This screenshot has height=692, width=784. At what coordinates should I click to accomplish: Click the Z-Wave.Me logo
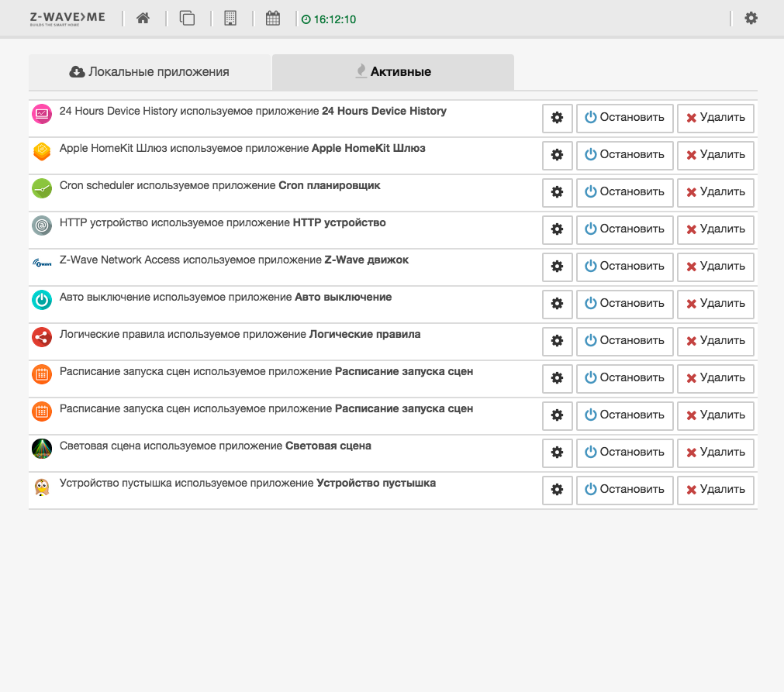[x=67, y=19]
